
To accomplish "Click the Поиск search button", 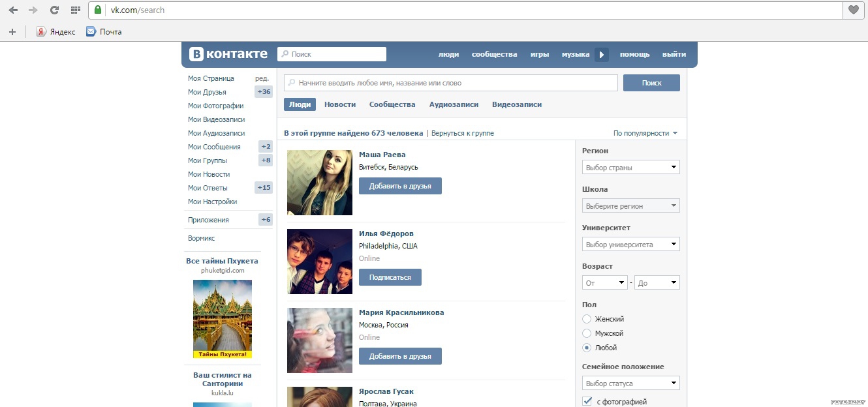I will (x=651, y=83).
